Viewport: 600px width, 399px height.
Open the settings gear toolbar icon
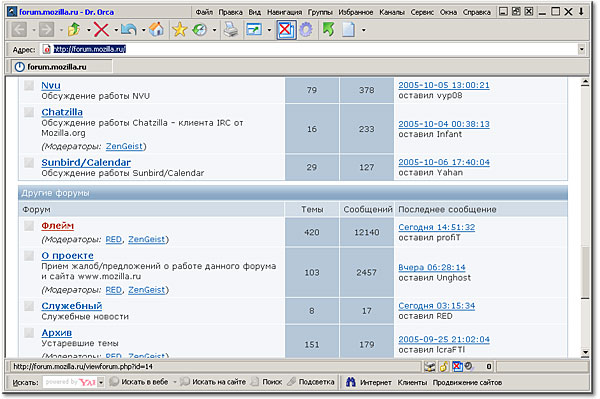[x=306, y=29]
